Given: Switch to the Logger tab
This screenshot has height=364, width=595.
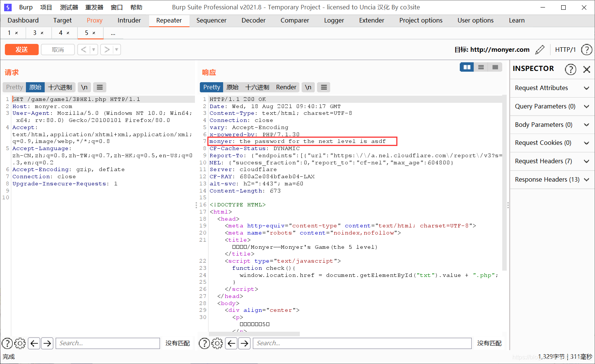Looking at the screenshot, I should 334,20.
